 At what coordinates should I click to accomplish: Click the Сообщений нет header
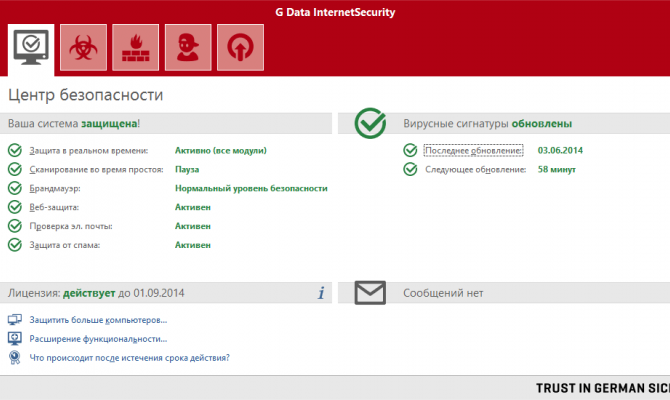pos(443,293)
